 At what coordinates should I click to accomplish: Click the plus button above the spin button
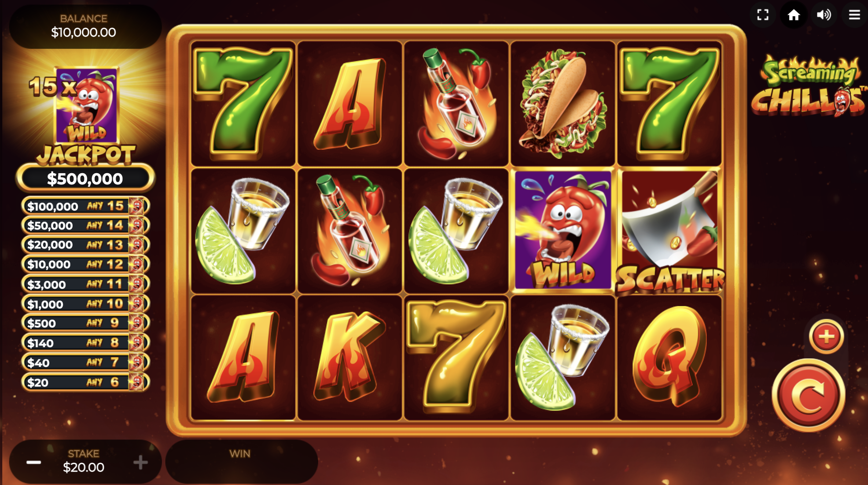pos(826,336)
